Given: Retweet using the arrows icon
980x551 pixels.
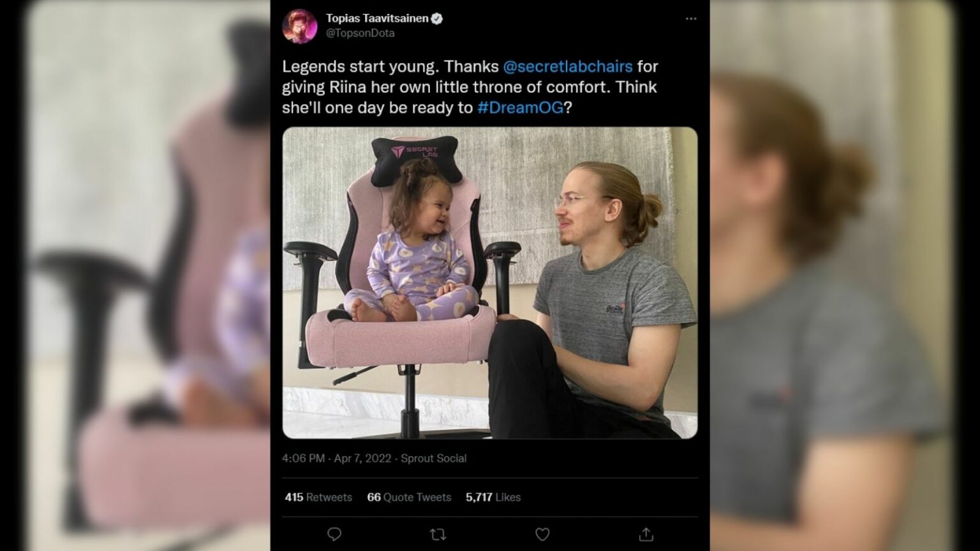Looking at the screenshot, I should 438,534.
